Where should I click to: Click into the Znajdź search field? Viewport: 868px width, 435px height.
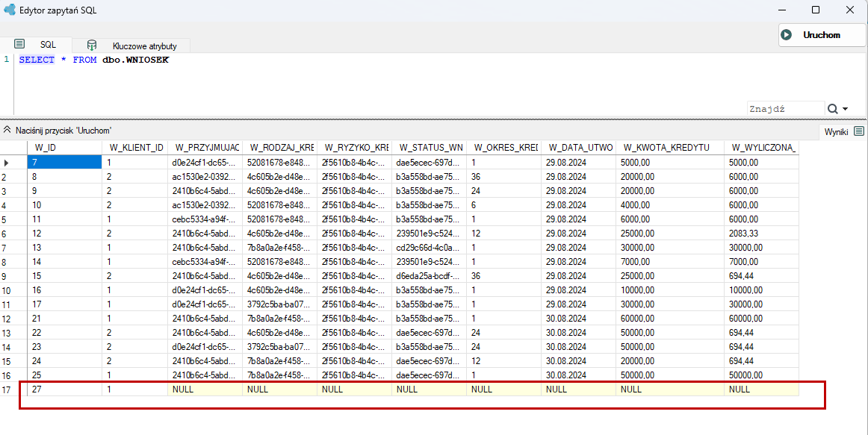pyautogui.click(x=786, y=109)
